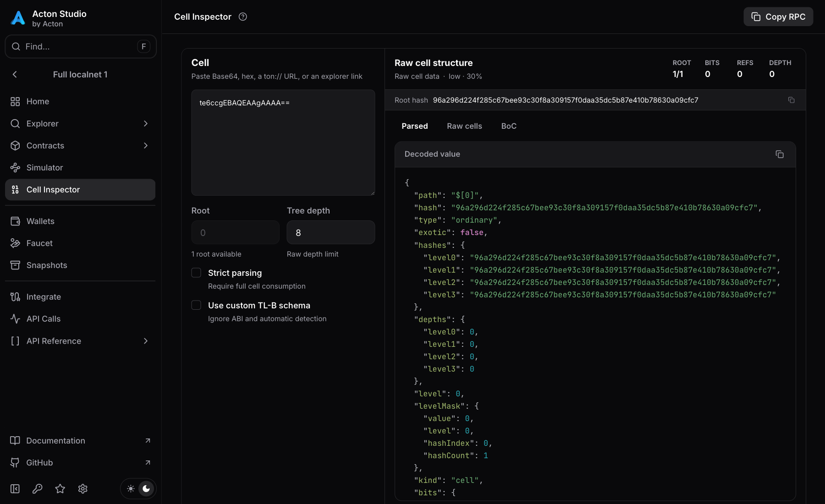Expand the Explorer submenu chevron

click(146, 123)
